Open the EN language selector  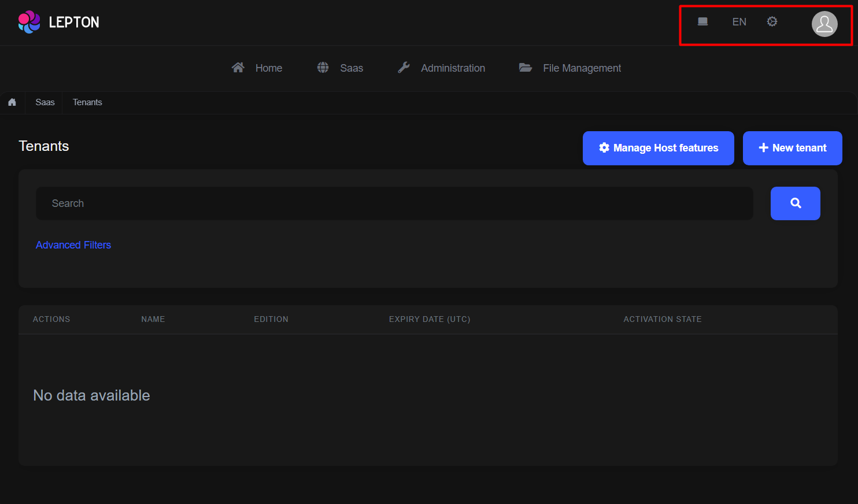739,21
